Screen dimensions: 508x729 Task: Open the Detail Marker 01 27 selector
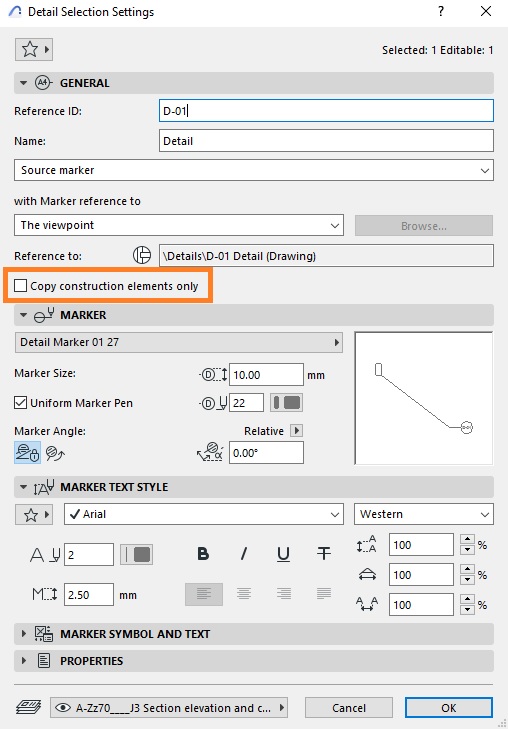coord(179,342)
